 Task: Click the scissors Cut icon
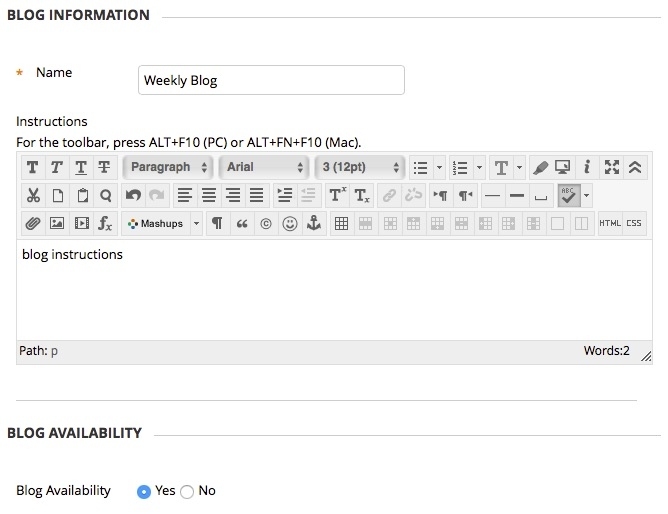tap(33, 195)
